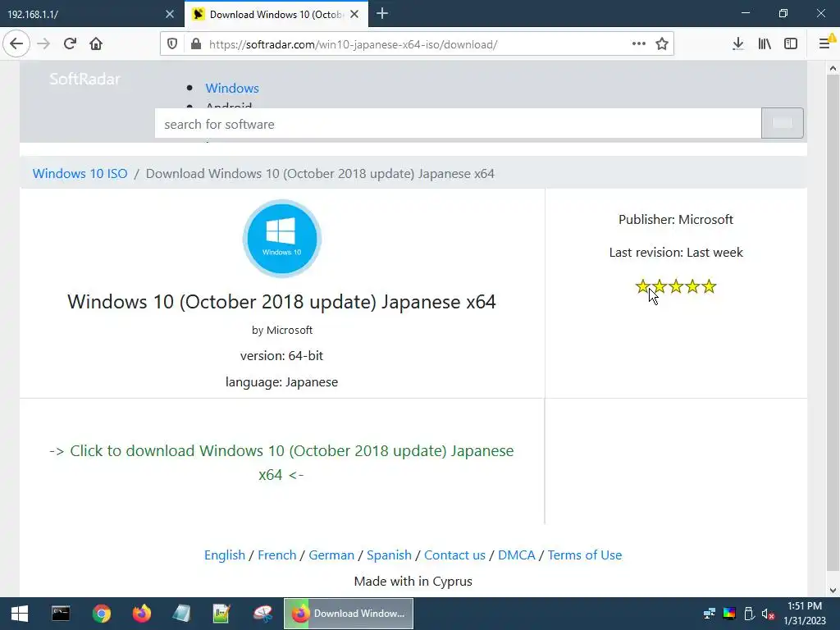Click the address bar URL
Screen dimensions: 840x630
(354, 44)
